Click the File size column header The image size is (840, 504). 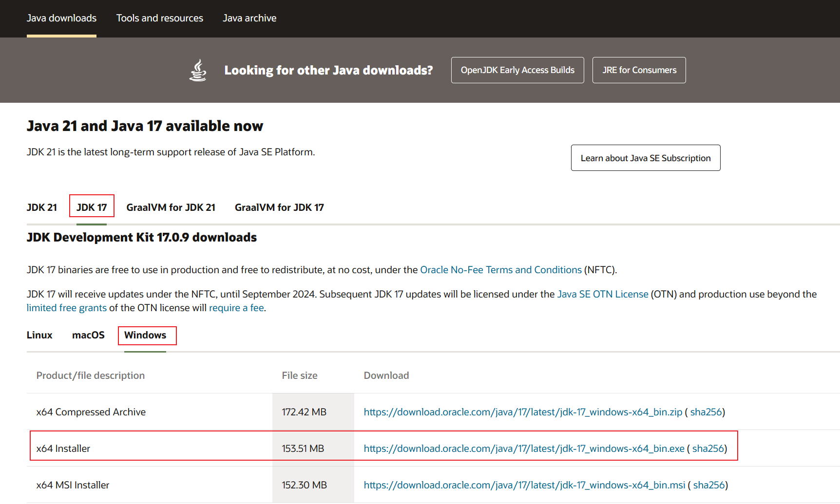coord(300,375)
